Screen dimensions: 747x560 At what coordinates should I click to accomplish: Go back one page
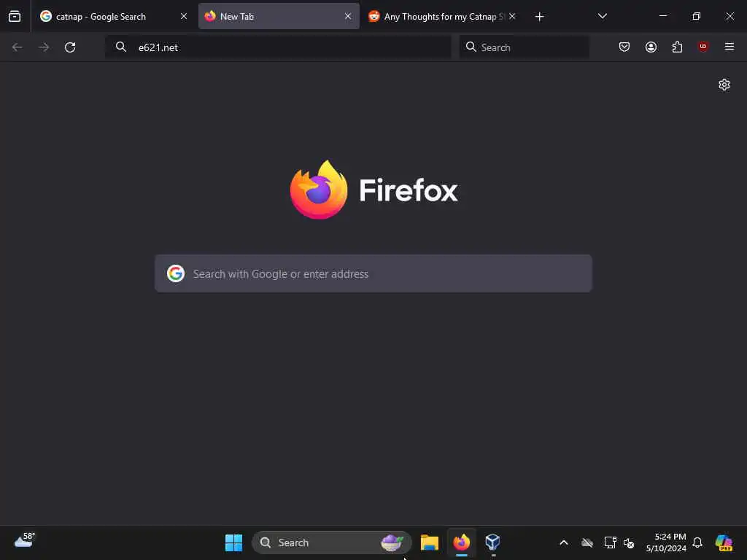(x=18, y=47)
